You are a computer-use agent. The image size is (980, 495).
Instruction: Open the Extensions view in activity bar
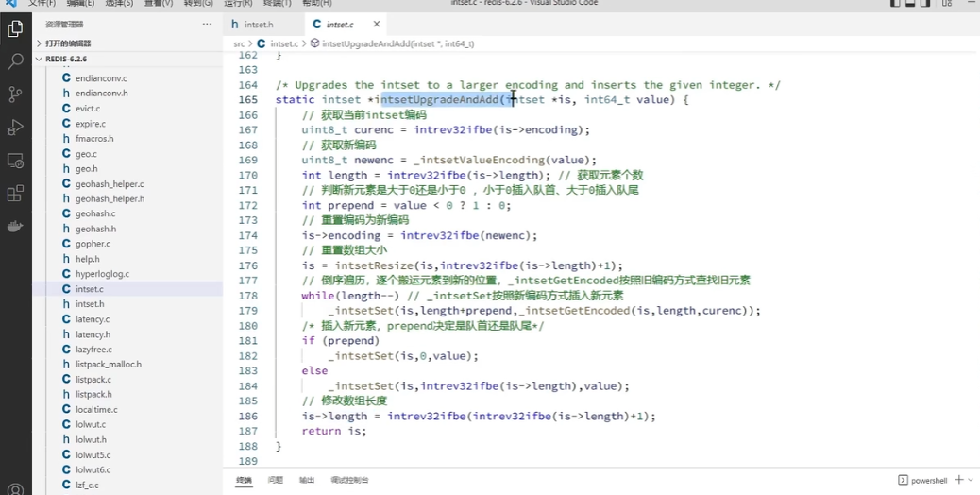(x=16, y=193)
